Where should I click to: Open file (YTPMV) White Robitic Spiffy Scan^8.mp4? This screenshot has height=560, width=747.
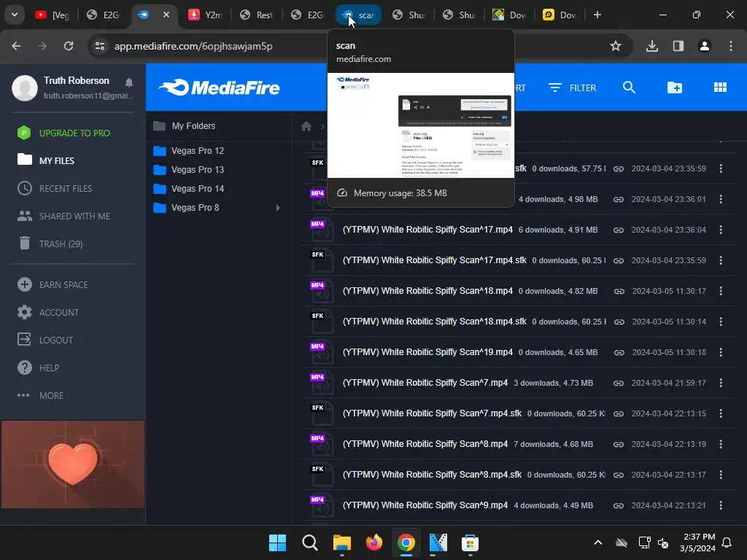(425, 444)
